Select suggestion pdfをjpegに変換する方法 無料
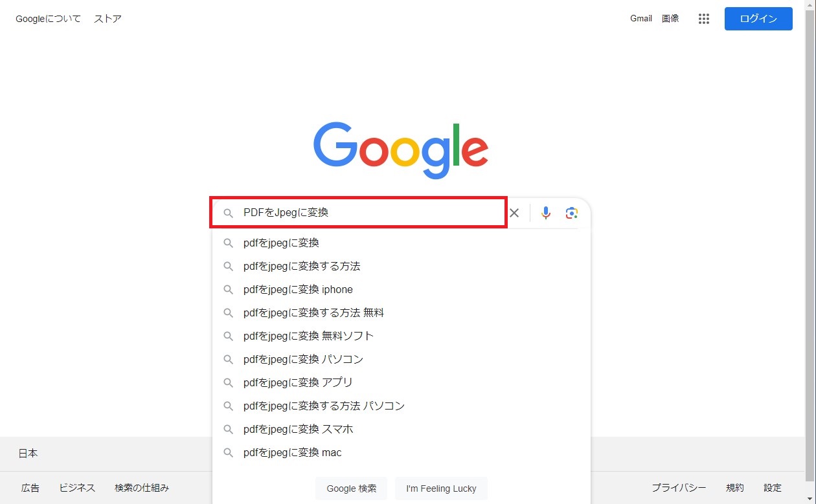This screenshot has height=504, width=816. [401, 313]
